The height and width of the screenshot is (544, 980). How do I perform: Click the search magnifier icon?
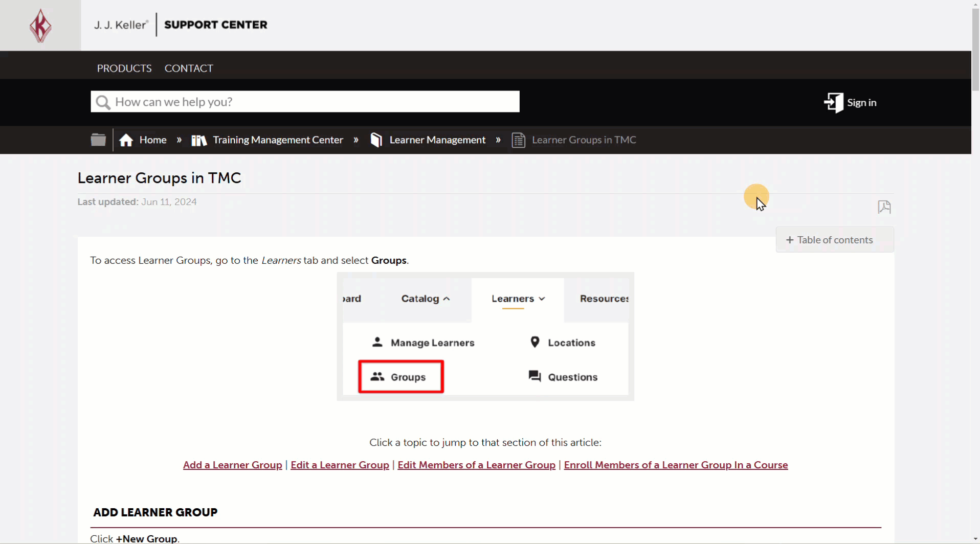point(103,102)
